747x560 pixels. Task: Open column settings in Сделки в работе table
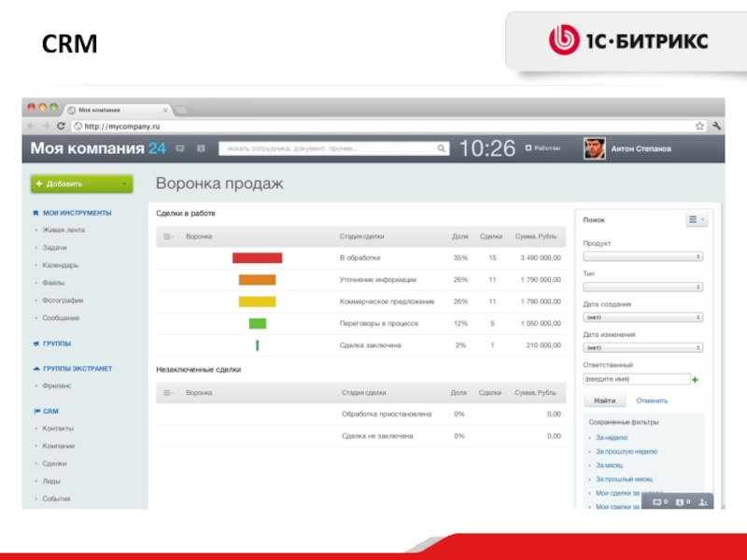(x=168, y=236)
